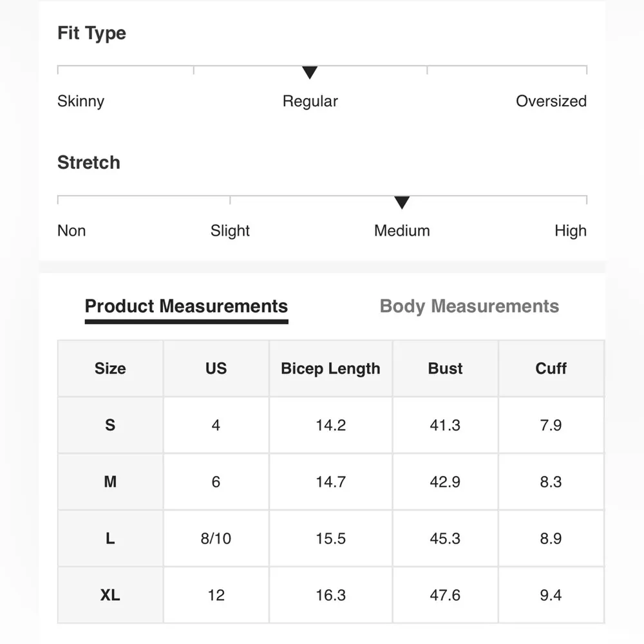Click the Size column header
This screenshot has width=644, height=644.
(110, 368)
